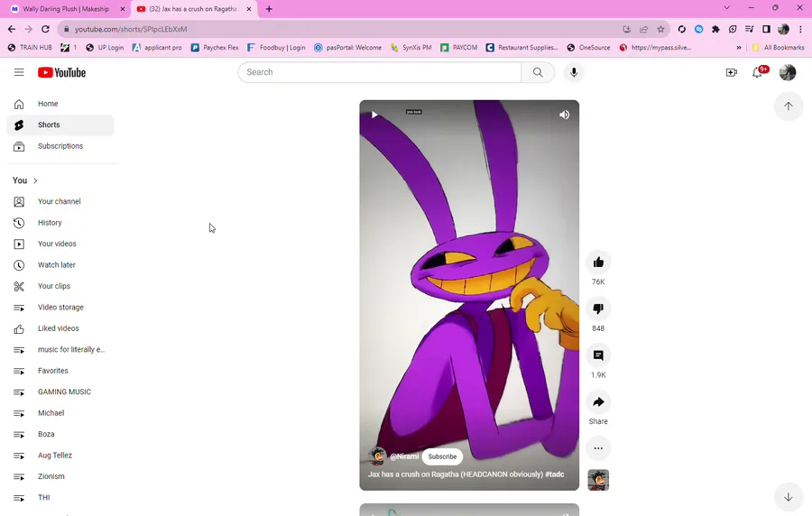Go to next short with down arrow
The height and width of the screenshot is (516, 812).
(789, 497)
